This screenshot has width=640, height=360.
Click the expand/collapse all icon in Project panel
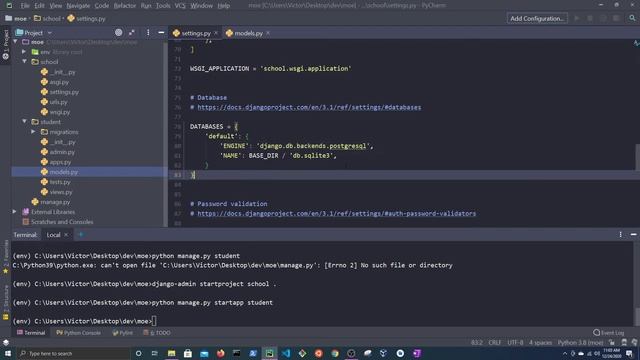click(132, 33)
